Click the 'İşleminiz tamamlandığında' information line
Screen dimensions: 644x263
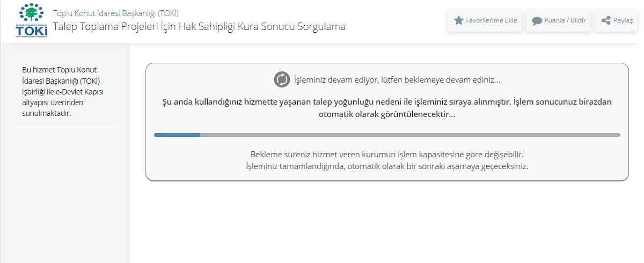coord(386,166)
